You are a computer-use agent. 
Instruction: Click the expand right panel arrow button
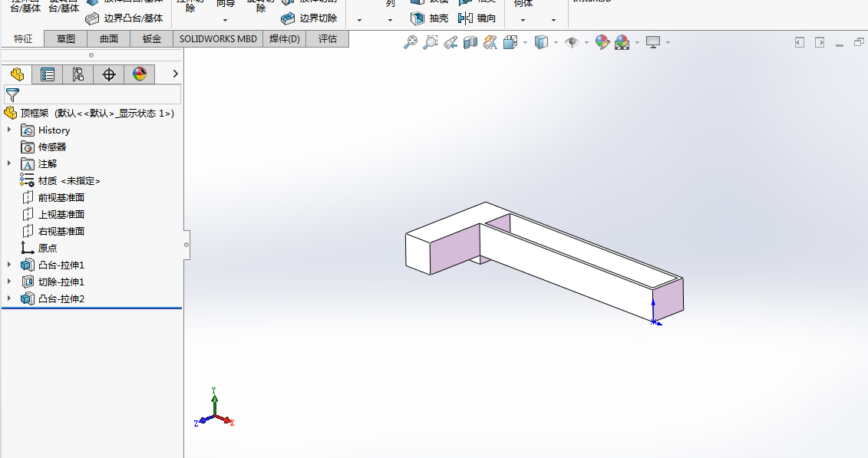820,43
